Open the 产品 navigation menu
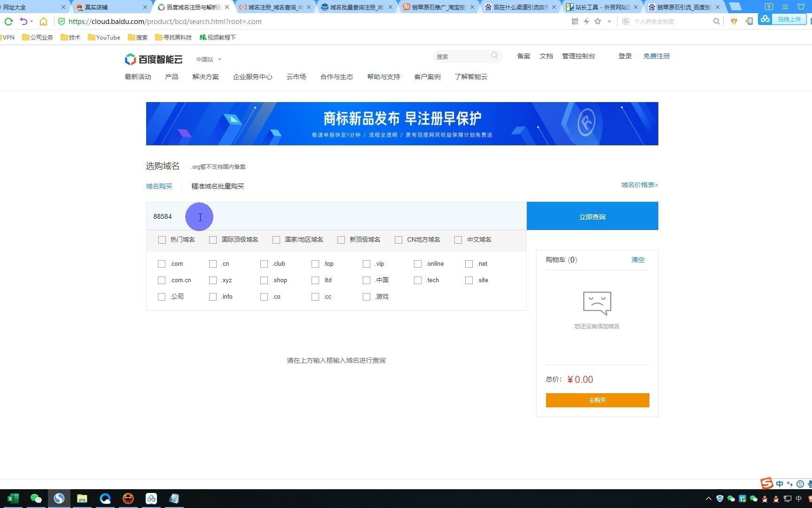 [x=172, y=77]
